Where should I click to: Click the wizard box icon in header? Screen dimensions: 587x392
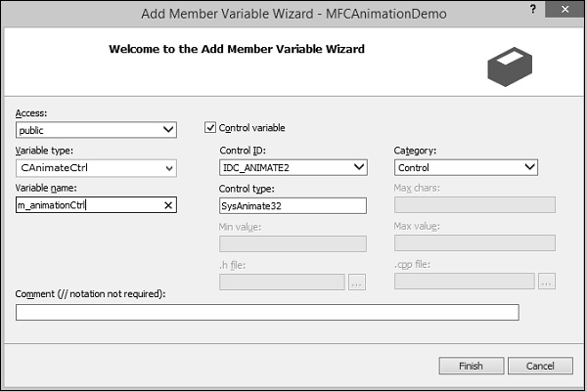pos(511,64)
